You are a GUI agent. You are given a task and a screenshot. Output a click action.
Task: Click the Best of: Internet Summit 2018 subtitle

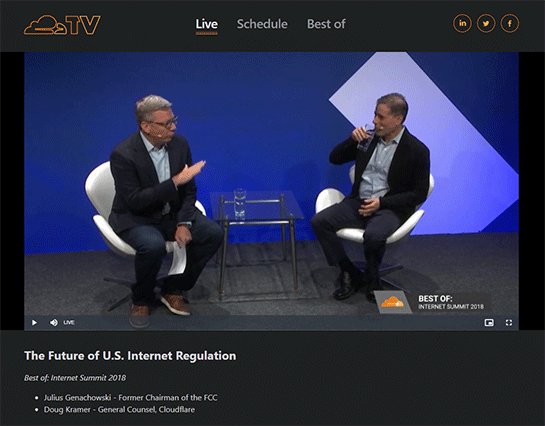(75, 378)
